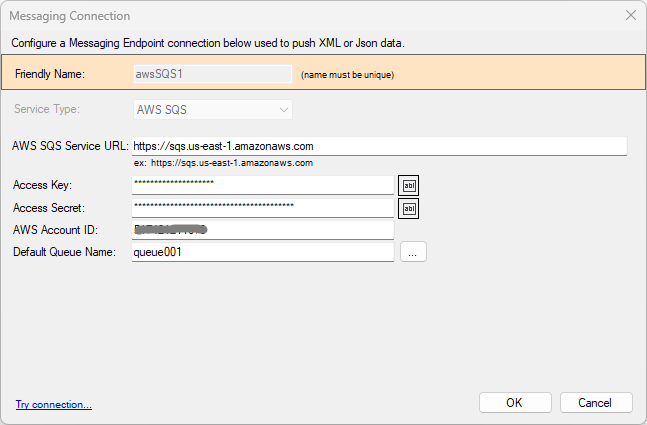Click the example sqs URL hint text
The width and height of the screenshot is (647, 425).
click(223, 163)
